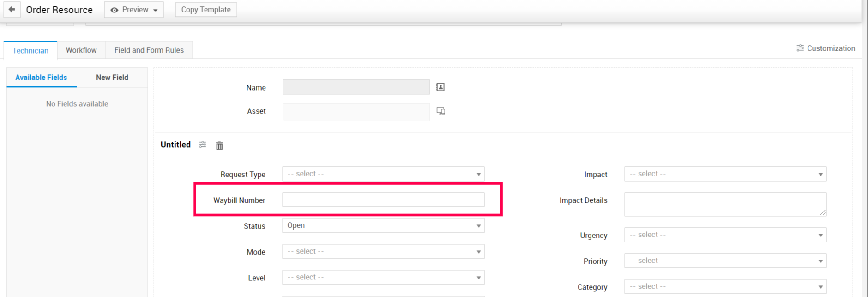This screenshot has height=297, width=868.
Task: Expand the Impact dropdown
Action: [x=725, y=174]
